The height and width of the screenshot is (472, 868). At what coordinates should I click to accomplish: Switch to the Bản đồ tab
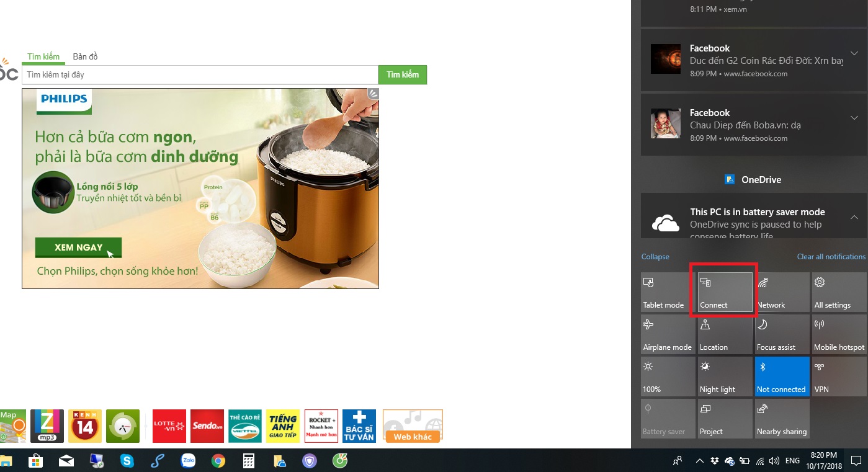point(85,56)
